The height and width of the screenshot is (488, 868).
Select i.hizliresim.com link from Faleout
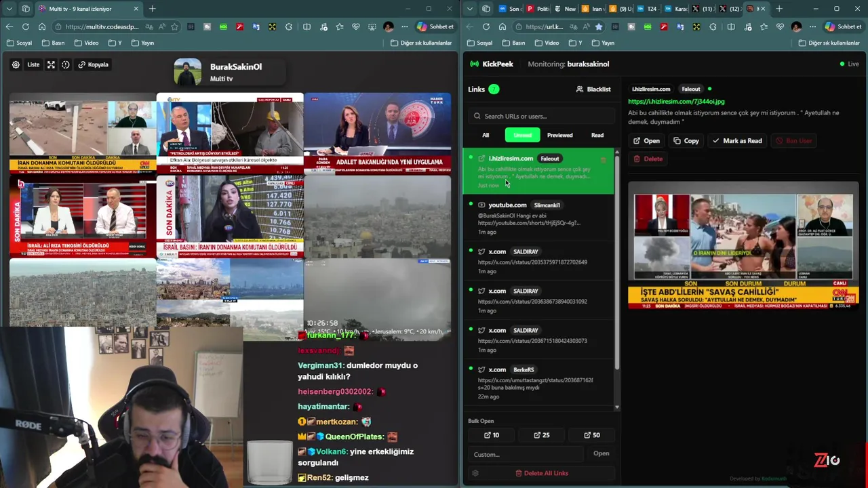click(538, 171)
